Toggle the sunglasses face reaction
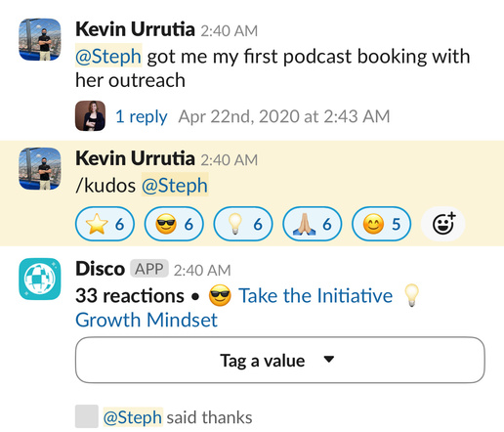This screenshot has width=504, height=432. [x=174, y=224]
